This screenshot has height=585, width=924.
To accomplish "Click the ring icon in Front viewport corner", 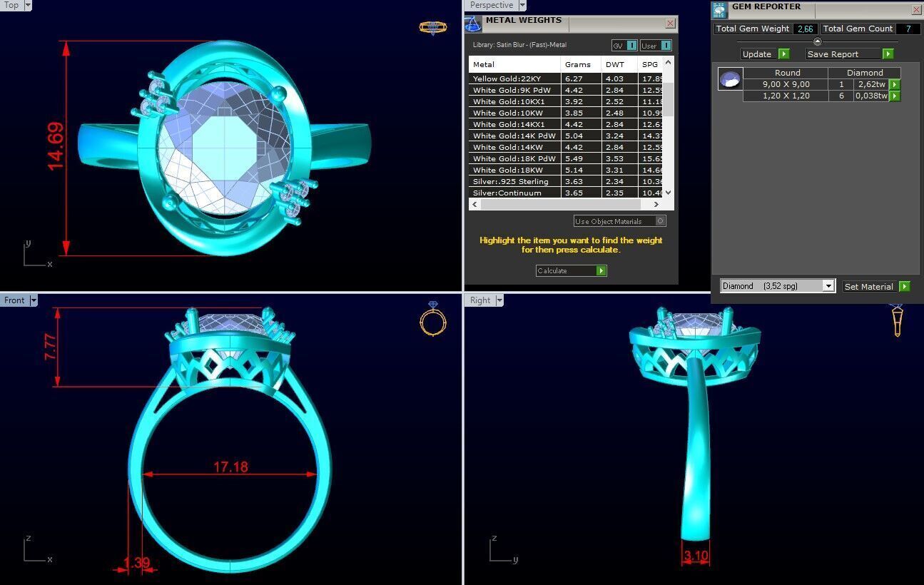I will pos(433,318).
